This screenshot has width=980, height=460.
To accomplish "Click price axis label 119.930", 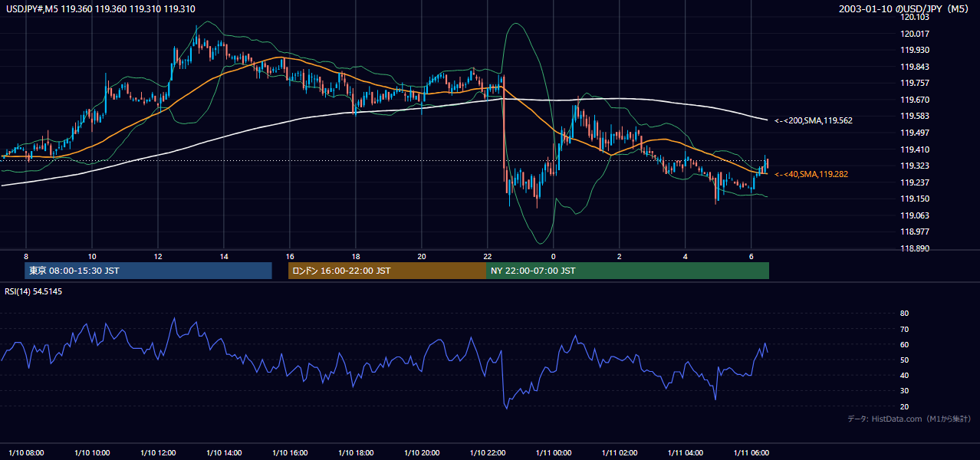I will 915,50.
